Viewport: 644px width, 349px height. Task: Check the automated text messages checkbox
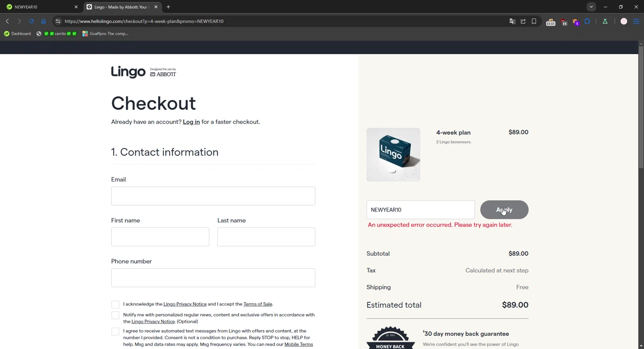tap(115, 331)
